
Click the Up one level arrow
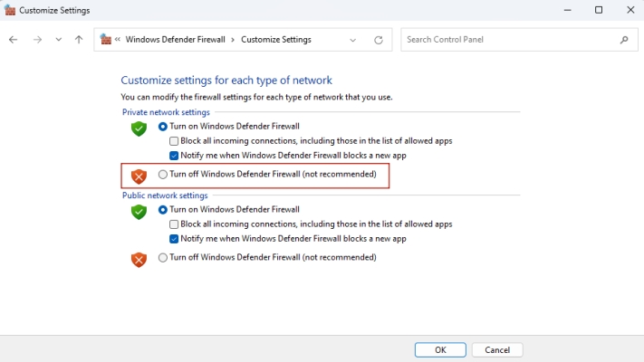(79, 40)
